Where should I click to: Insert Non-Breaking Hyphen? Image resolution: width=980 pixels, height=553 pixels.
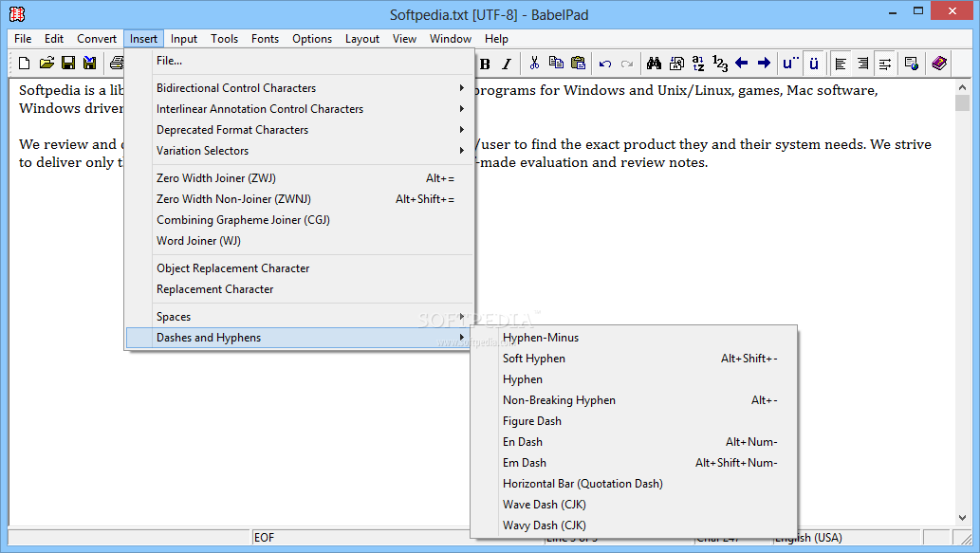click(x=634, y=400)
